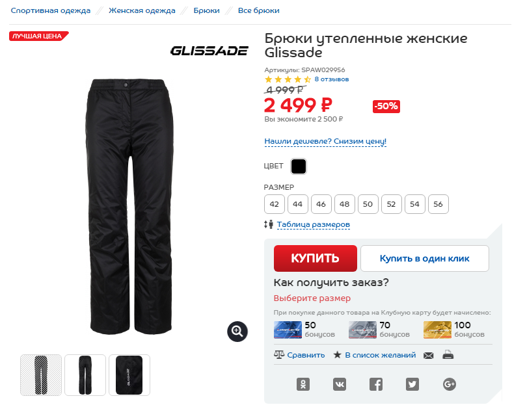This screenshot has width=512, height=420.
Task: Open the Женская одежда breadcrumb
Action: point(142,10)
